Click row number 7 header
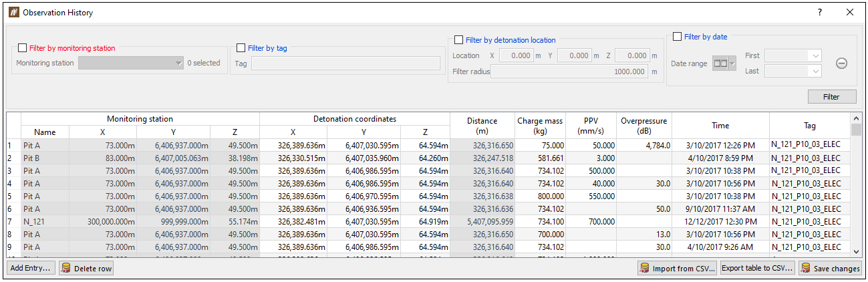The image size is (868, 282). pos(13,221)
